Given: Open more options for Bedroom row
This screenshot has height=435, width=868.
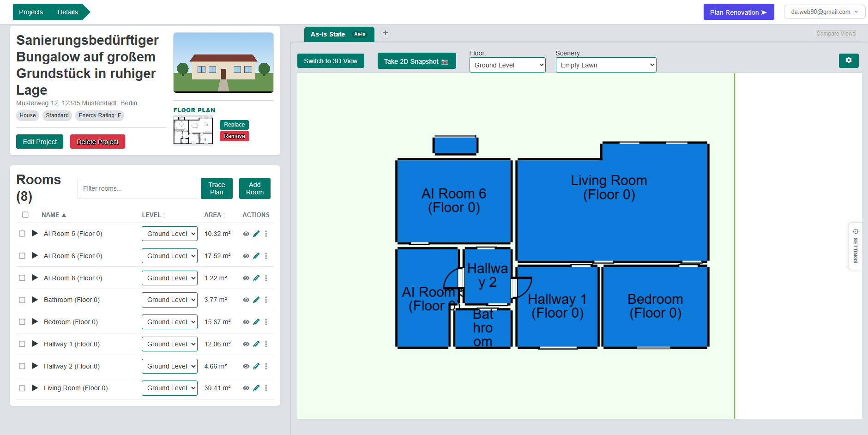Looking at the screenshot, I should pos(266,322).
